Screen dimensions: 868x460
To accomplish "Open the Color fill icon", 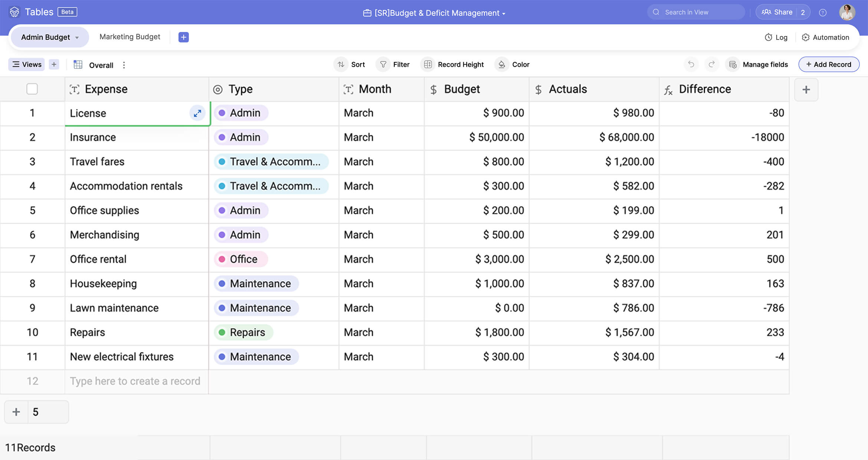I will tap(502, 65).
